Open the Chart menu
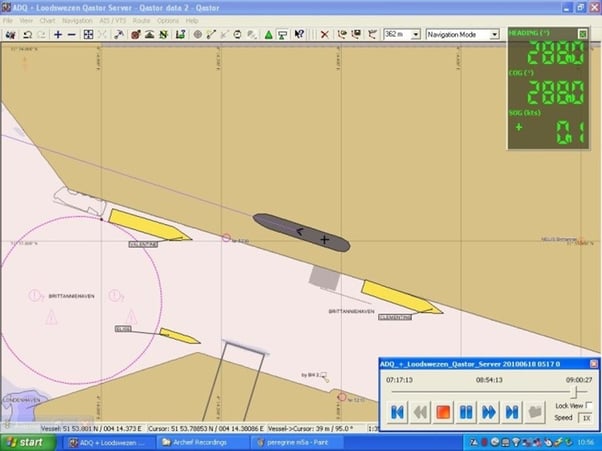Screen dimensions: 602x451 47,20
